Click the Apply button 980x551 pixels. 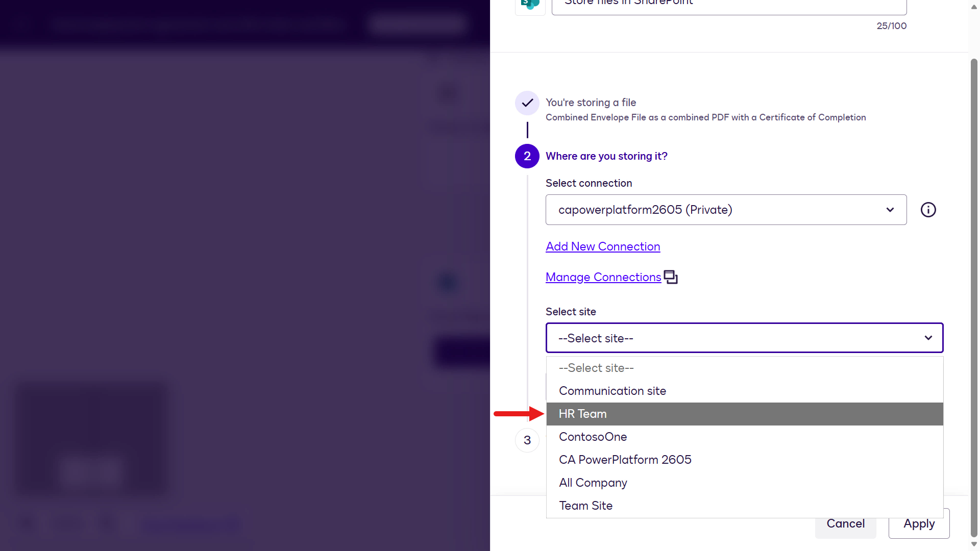(x=919, y=524)
